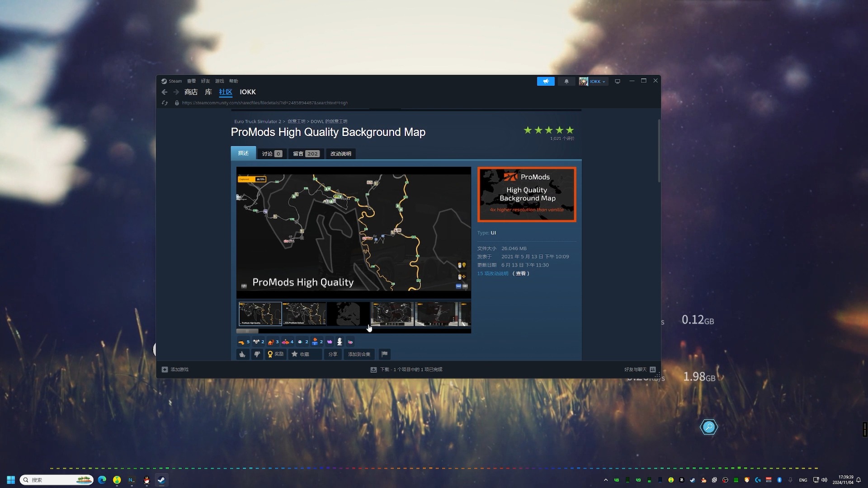Open Steam announcements megaphone button
This screenshot has height=488, width=868.
point(546,81)
